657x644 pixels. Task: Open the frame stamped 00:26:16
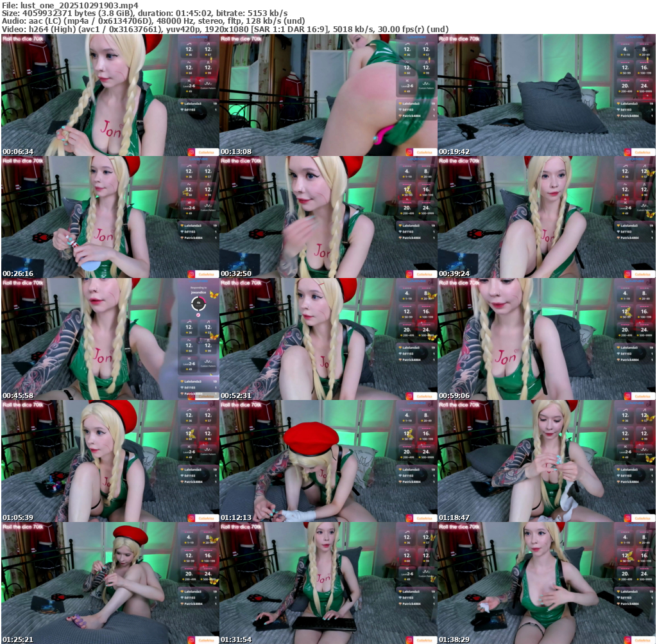pyautogui.click(x=110, y=217)
